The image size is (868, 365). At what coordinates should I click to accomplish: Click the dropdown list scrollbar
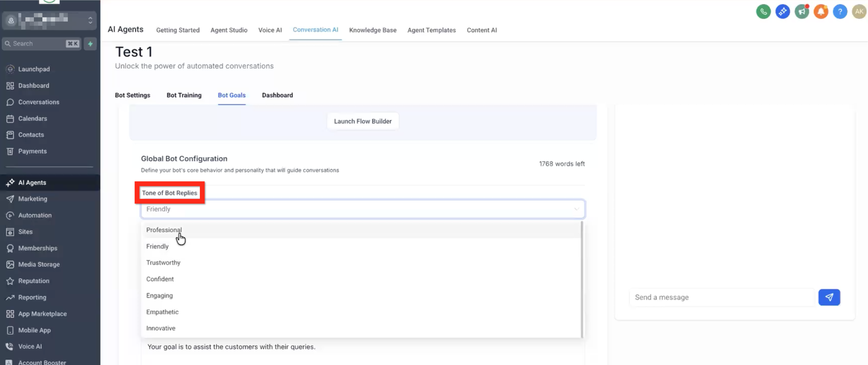582,279
